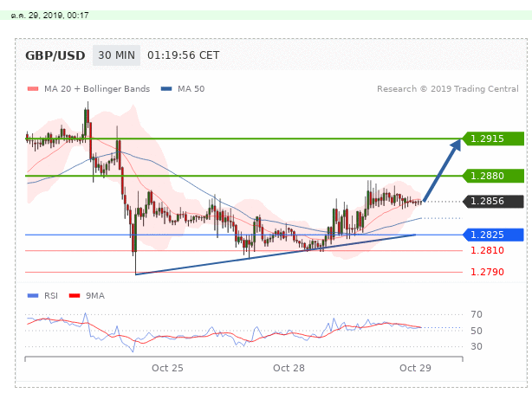Click the GBP/USD pair title
The width and height of the screenshot is (532, 393).
point(55,55)
